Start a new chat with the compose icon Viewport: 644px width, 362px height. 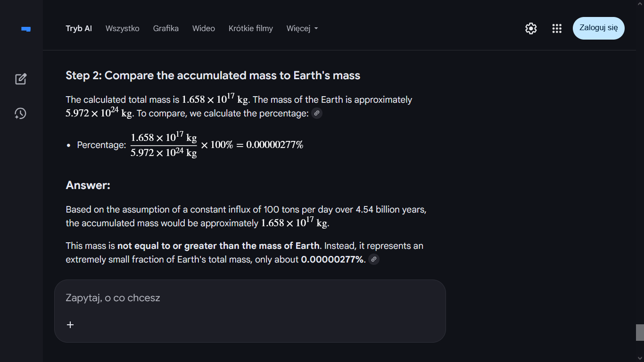[x=21, y=79]
